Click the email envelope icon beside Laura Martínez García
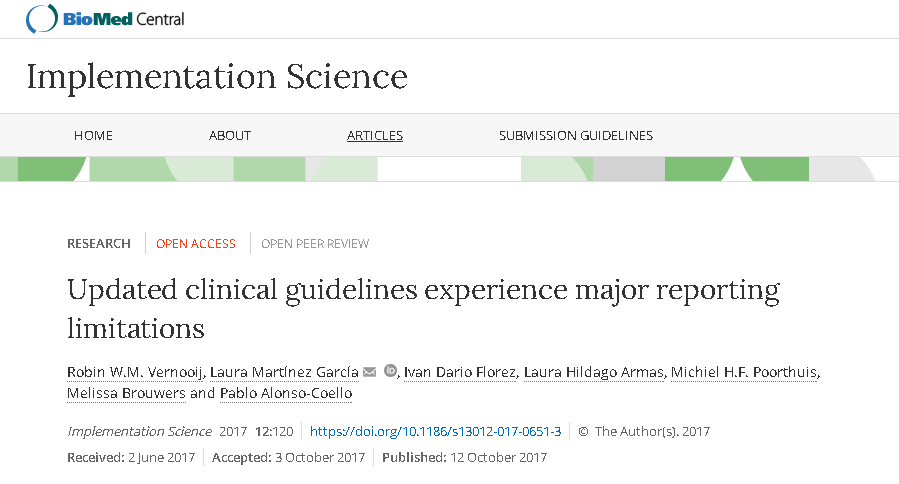Viewport: 899px width, 484px height. pyautogui.click(x=370, y=373)
